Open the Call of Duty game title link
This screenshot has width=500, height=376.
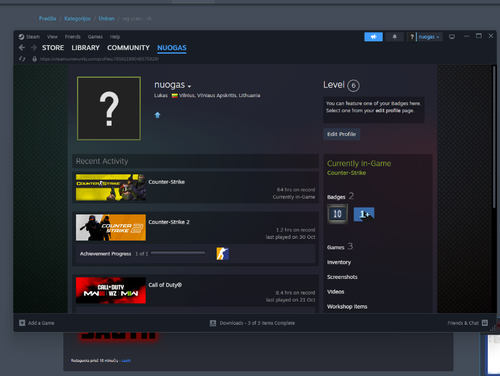165,285
